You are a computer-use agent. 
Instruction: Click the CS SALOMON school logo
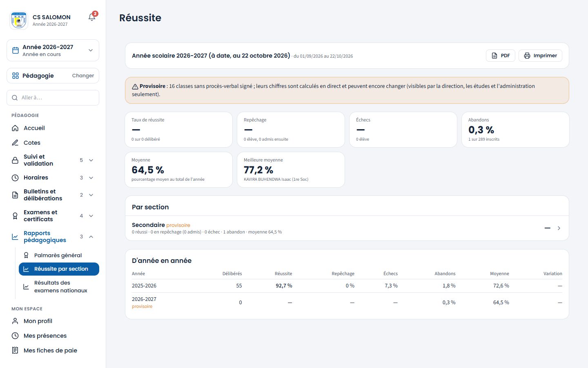click(19, 20)
